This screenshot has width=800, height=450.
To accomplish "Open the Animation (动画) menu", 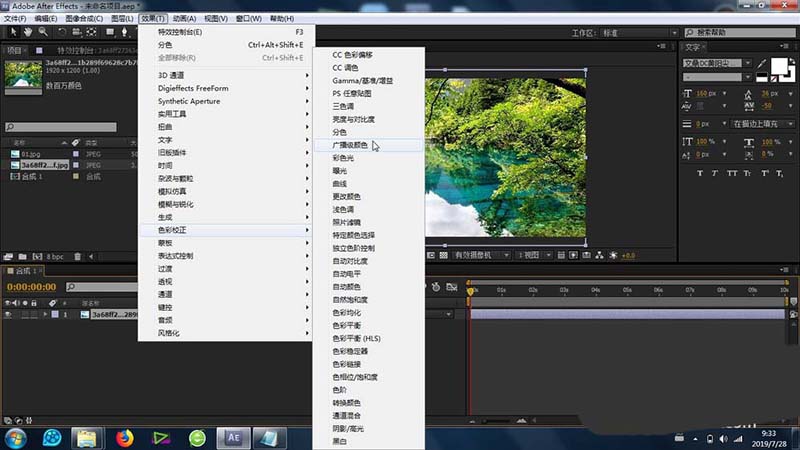I will pyautogui.click(x=183, y=18).
